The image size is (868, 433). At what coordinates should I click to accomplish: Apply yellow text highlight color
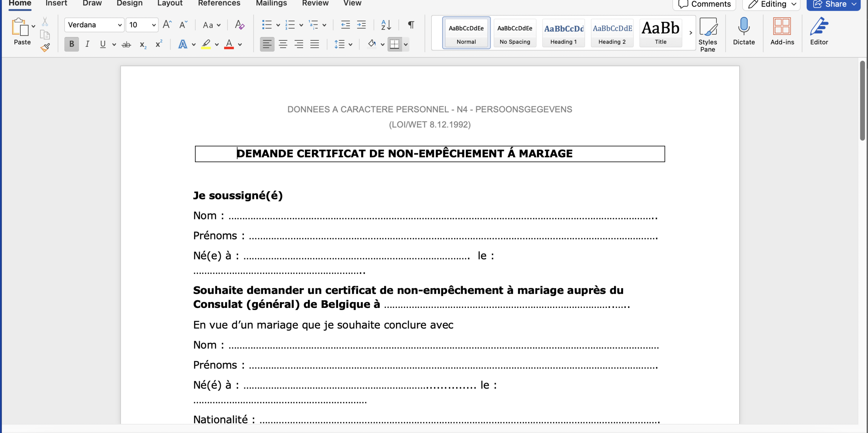(x=206, y=44)
